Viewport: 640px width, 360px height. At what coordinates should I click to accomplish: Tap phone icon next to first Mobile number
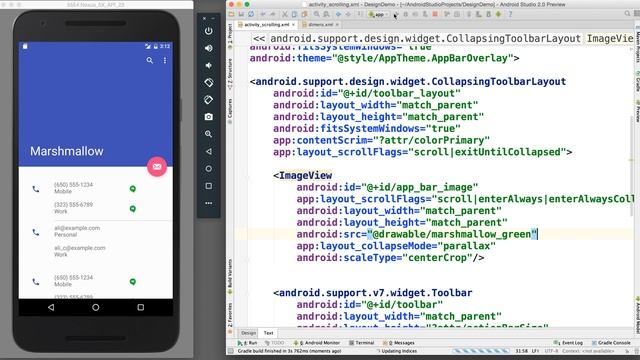click(x=36, y=189)
